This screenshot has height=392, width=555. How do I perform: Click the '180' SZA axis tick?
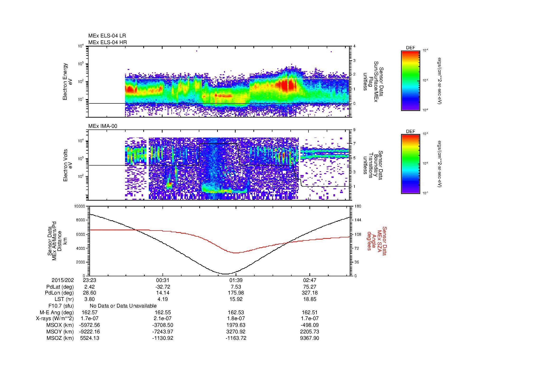[x=358, y=206]
